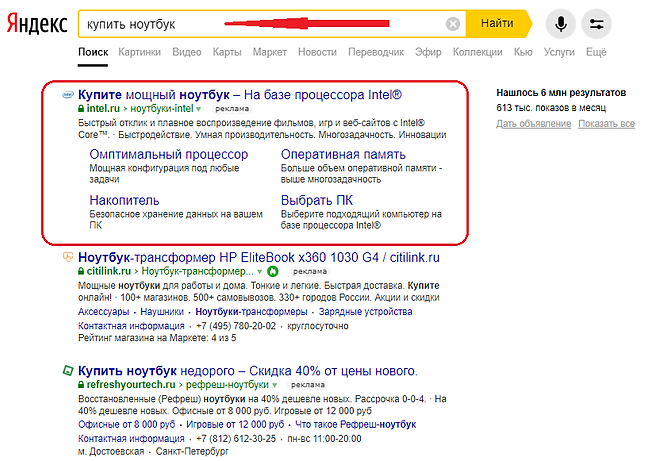Click the реклама label in the refreshyourtech ad

pos(307,385)
